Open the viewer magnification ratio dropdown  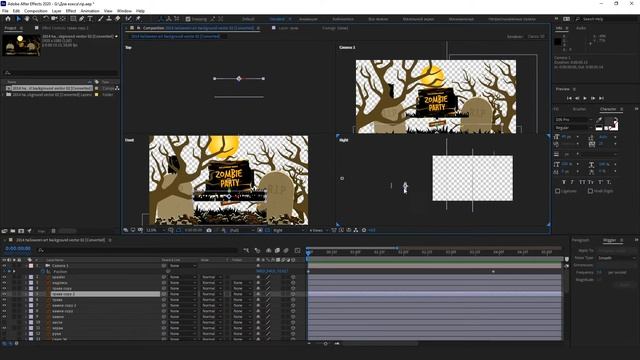pos(155,230)
